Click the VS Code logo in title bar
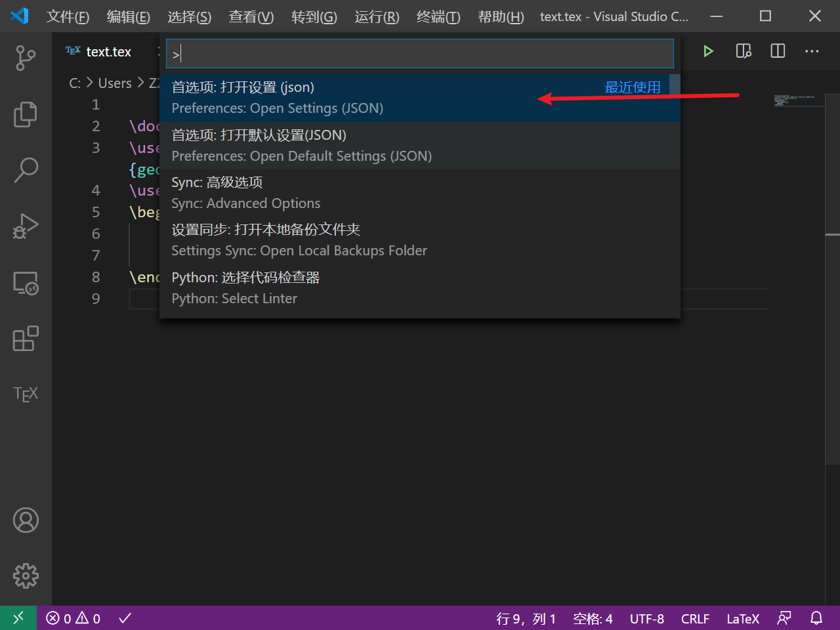840x630 pixels. tap(20, 16)
